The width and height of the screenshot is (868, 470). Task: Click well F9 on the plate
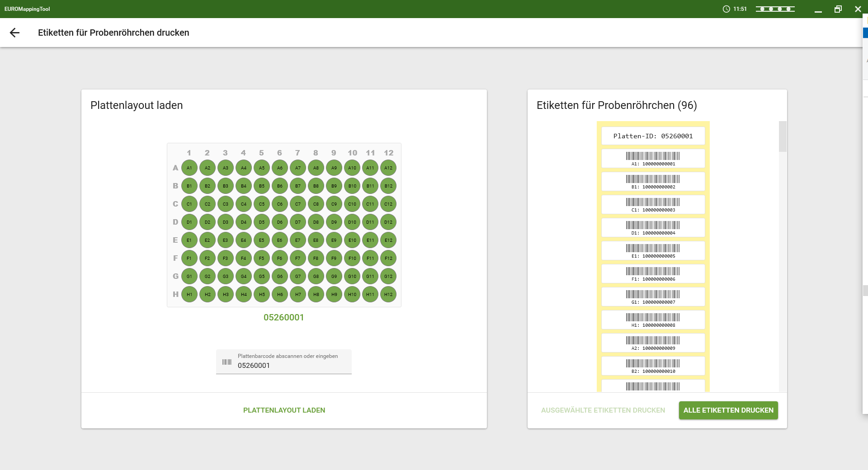(x=334, y=258)
